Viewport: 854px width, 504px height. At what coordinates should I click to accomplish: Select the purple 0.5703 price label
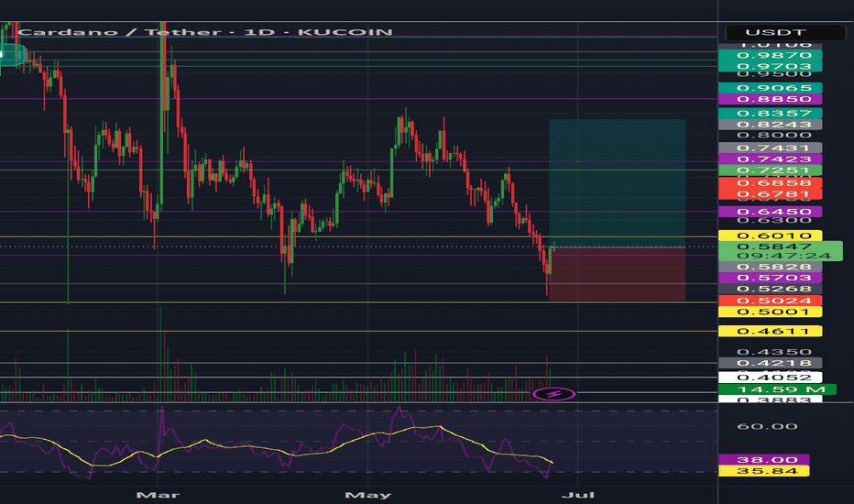tap(770, 278)
